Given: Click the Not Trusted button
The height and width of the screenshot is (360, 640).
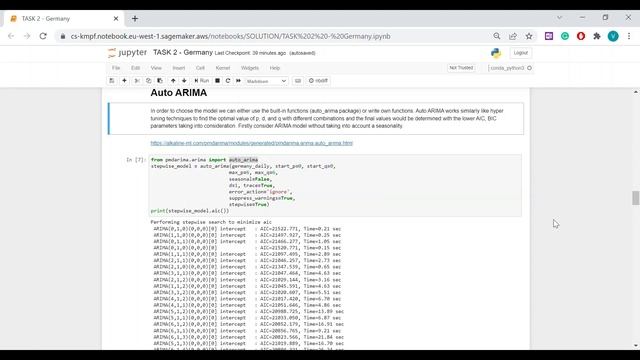Looking at the screenshot, I should coord(461,68).
